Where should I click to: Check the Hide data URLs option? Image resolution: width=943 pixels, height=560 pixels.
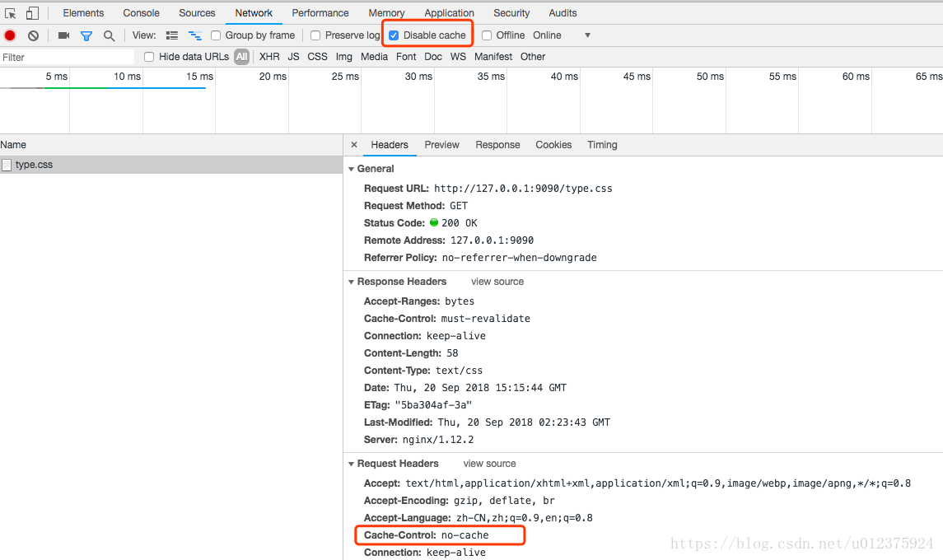149,57
